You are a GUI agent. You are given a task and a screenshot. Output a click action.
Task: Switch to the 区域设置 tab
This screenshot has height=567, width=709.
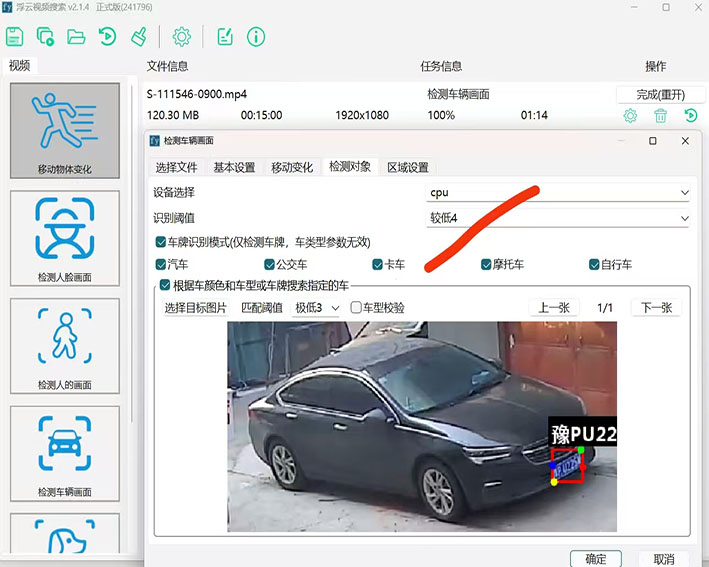[x=407, y=167]
